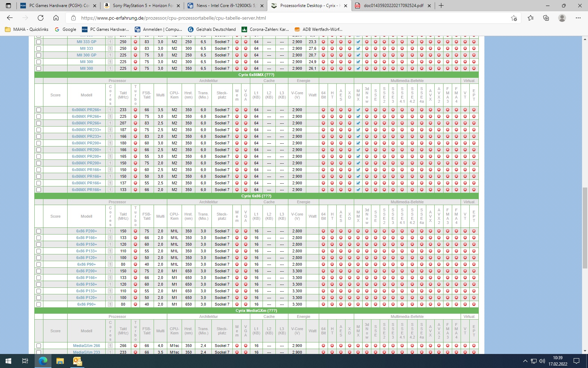Click the Cyrix 6x86 (???) section heading
Screen dimensions: 588x368
256,196
